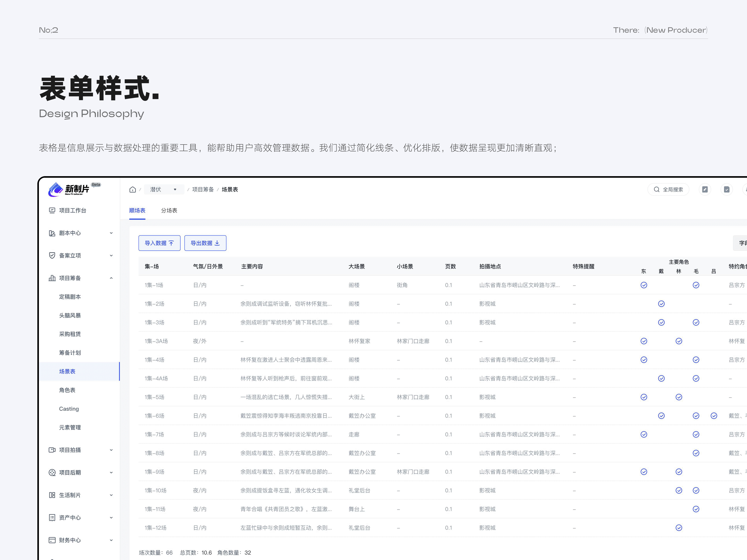
Task: Toggle 林 checkmark in row 1集-12场
Action: 679,528
